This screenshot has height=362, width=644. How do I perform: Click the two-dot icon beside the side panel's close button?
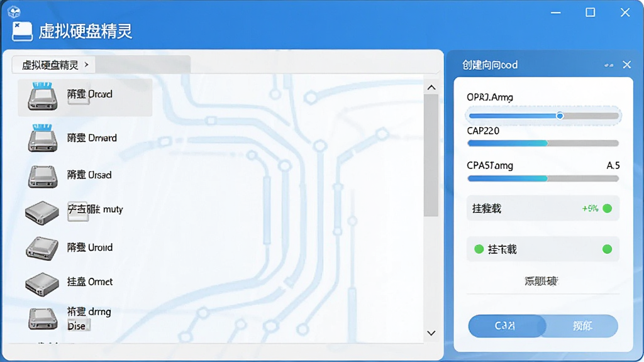point(609,65)
